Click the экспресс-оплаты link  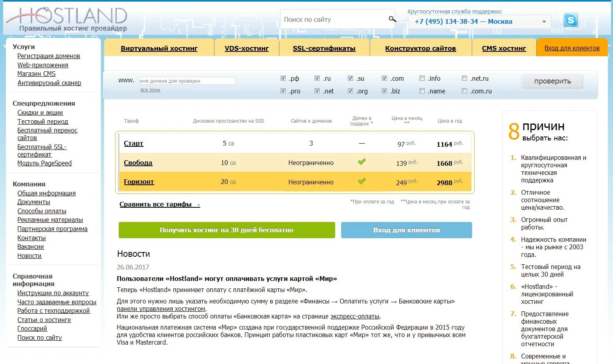355,316
